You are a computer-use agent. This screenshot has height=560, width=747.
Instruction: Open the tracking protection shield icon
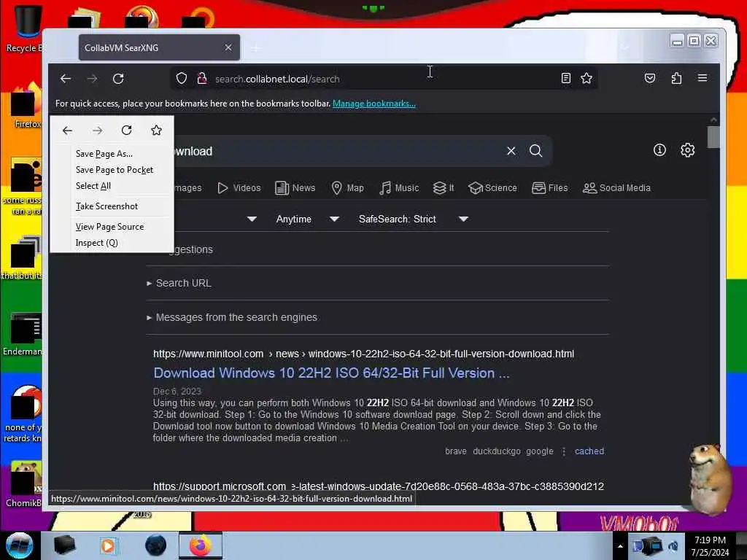[182, 79]
